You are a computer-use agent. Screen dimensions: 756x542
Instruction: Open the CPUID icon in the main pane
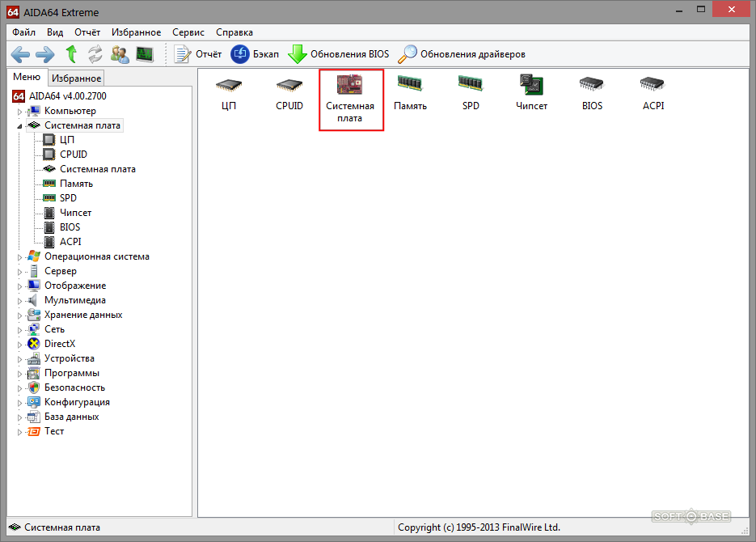pos(289,94)
